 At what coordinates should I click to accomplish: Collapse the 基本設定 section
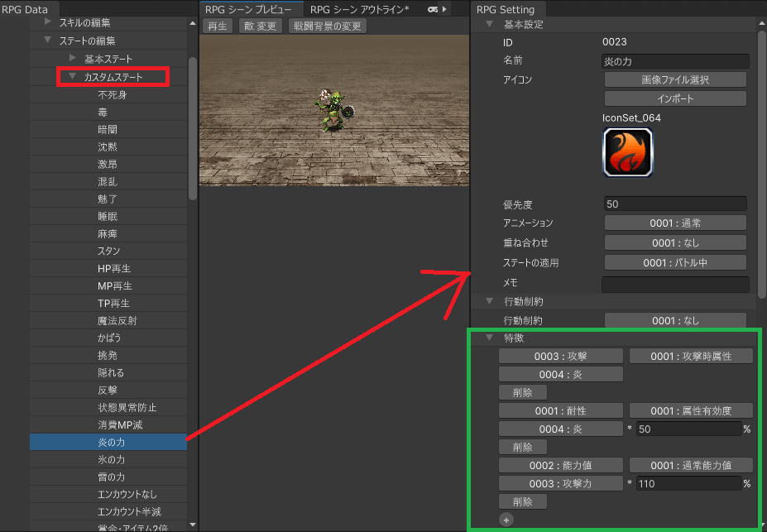(x=489, y=24)
